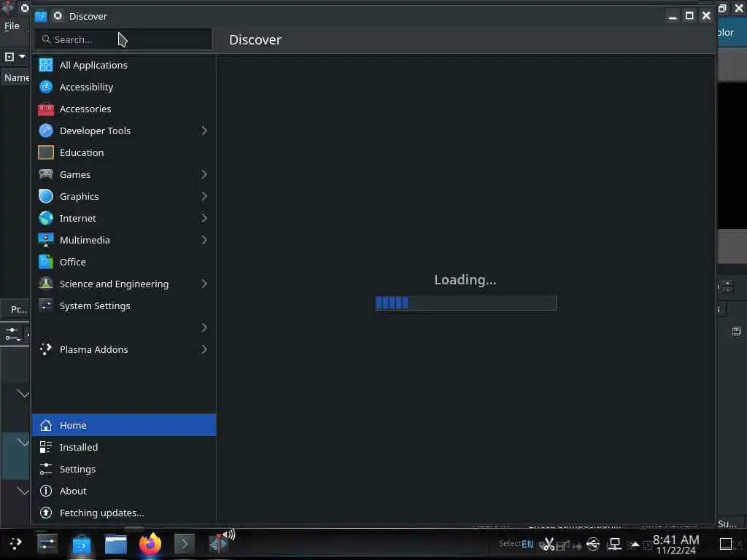747x560 pixels.
Task: Open the Accessories category
Action: point(124,109)
